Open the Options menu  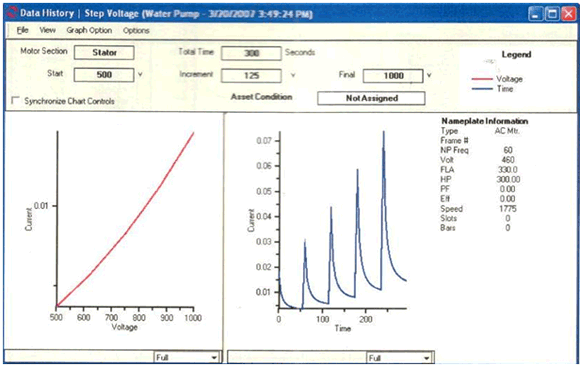(136, 31)
